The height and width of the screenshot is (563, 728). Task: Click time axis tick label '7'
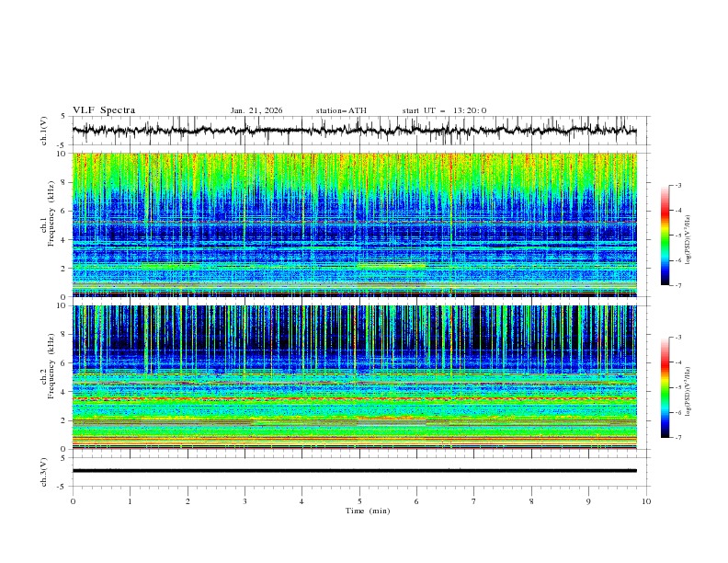click(474, 501)
